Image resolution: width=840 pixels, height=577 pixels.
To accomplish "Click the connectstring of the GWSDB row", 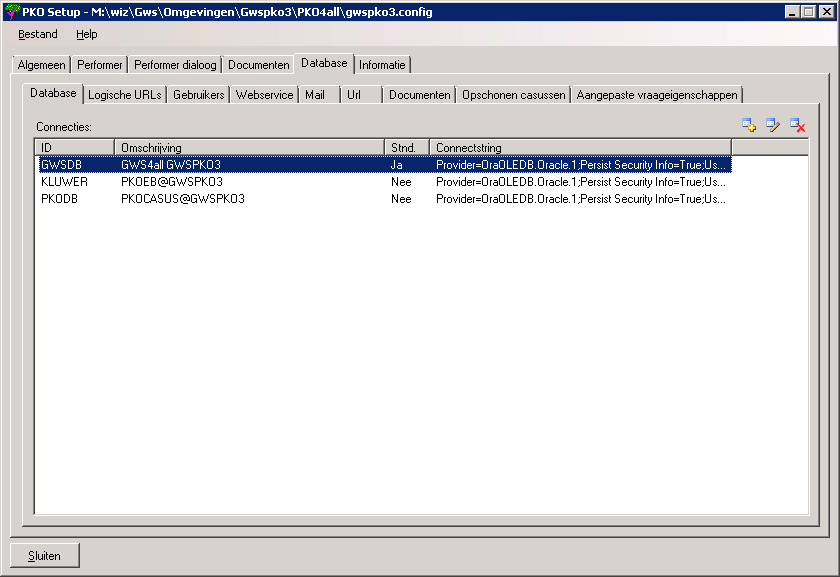I will click(x=581, y=164).
